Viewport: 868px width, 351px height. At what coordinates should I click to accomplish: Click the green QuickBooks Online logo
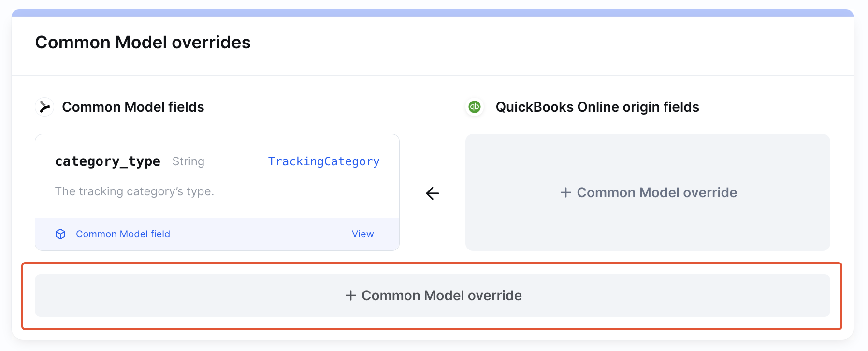coord(475,107)
